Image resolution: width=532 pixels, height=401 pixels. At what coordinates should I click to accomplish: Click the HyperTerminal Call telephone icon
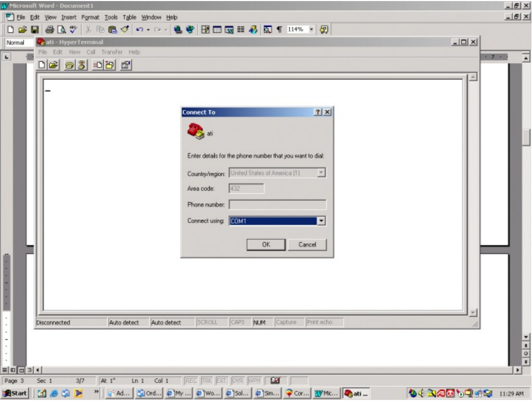coord(70,65)
